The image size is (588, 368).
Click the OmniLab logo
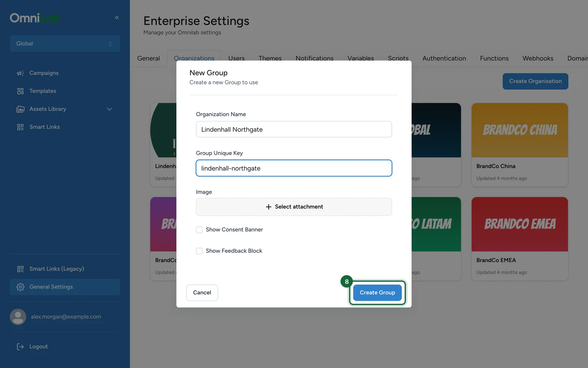tap(35, 18)
